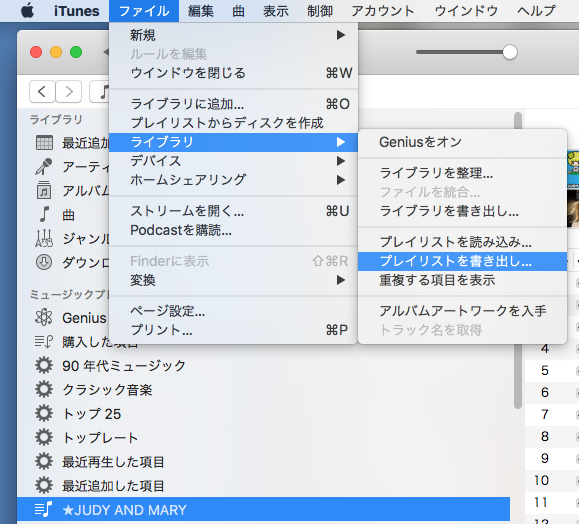
Task: Open 曲 note icon in sidebar
Action: coord(44,215)
